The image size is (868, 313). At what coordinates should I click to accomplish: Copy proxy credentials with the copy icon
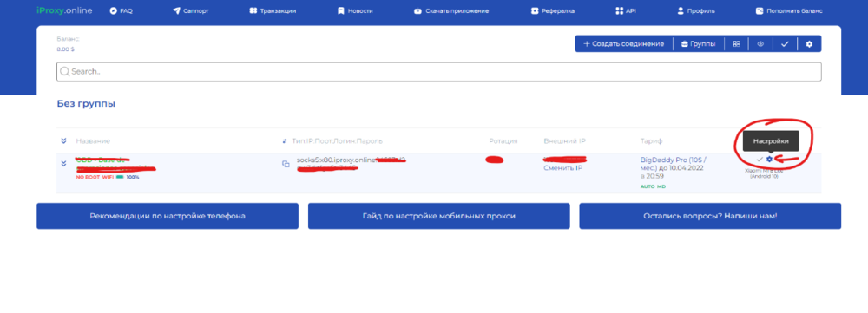286,164
